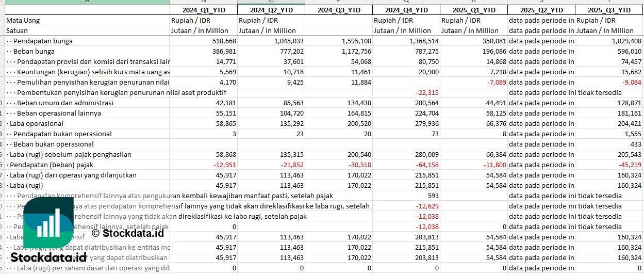644x275 pixels.
Task: Click the Beban bukan operasional label
Action: [x=54, y=144]
